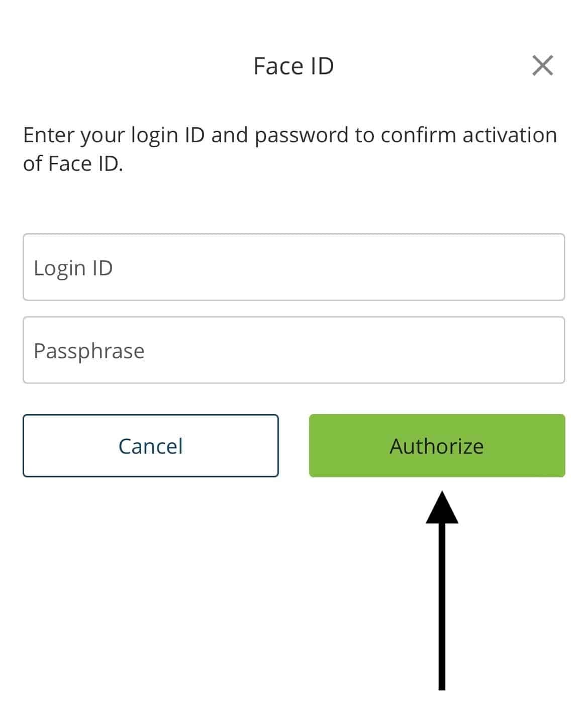Place cursor in the Passphrase field

click(x=294, y=350)
